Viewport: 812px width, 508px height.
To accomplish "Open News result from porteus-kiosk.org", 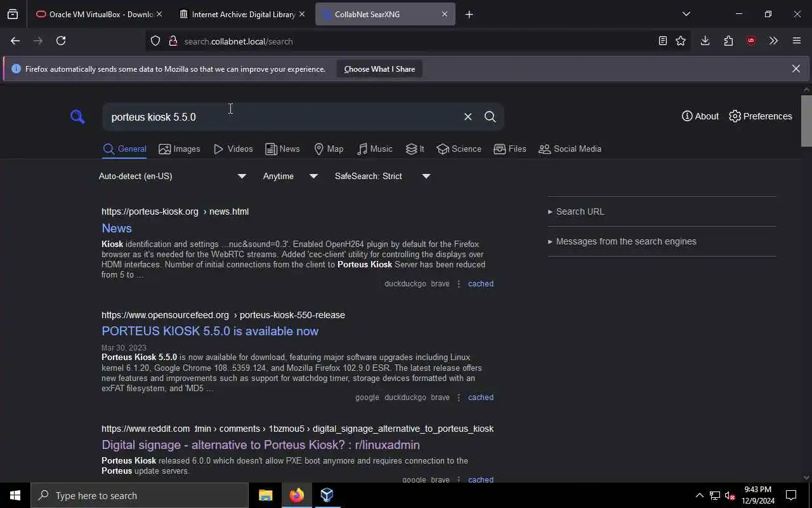I will [x=117, y=228].
